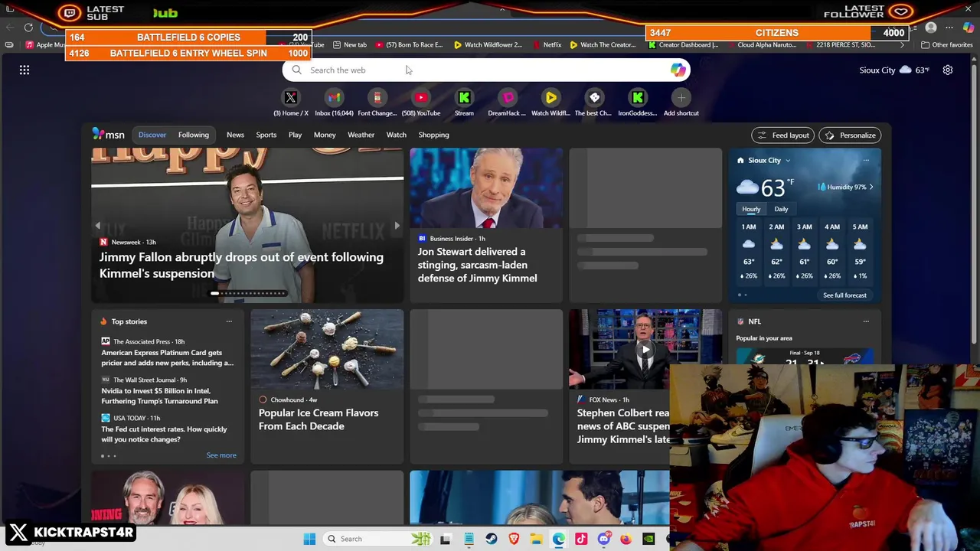Screen dimensions: 980x551
Task: Open the DreamHack shortcut tile
Action: coord(507,103)
